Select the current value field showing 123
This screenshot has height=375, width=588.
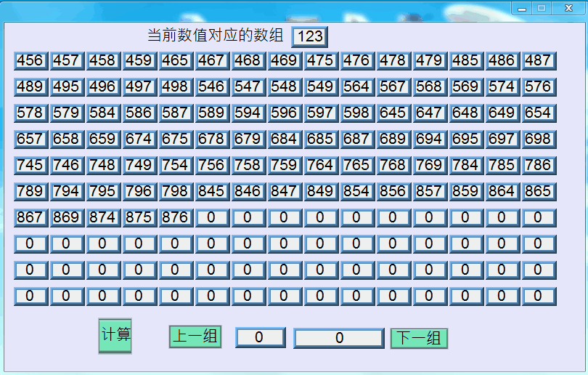(x=310, y=36)
